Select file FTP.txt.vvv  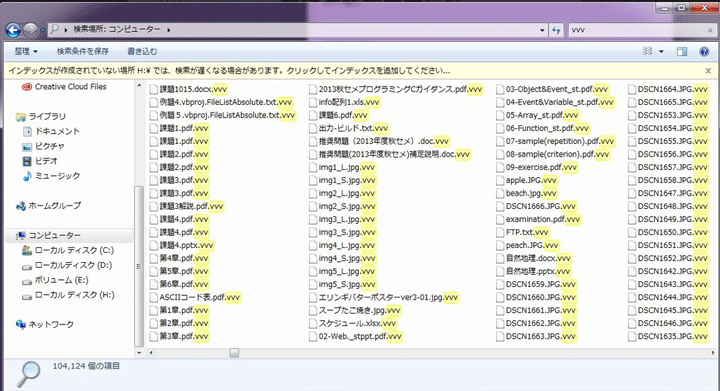point(523,232)
